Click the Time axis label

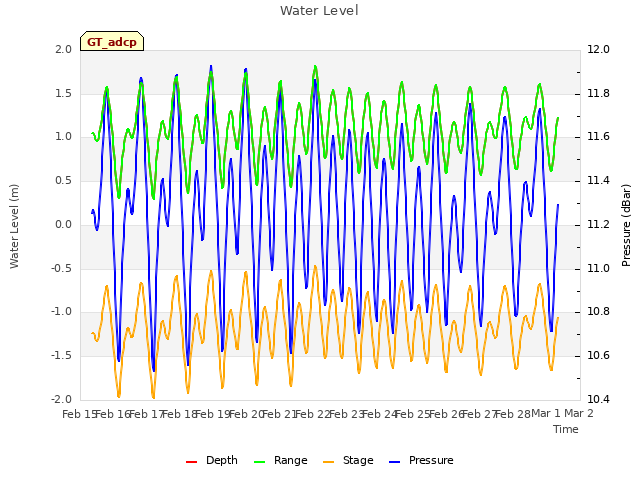click(566, 429)
